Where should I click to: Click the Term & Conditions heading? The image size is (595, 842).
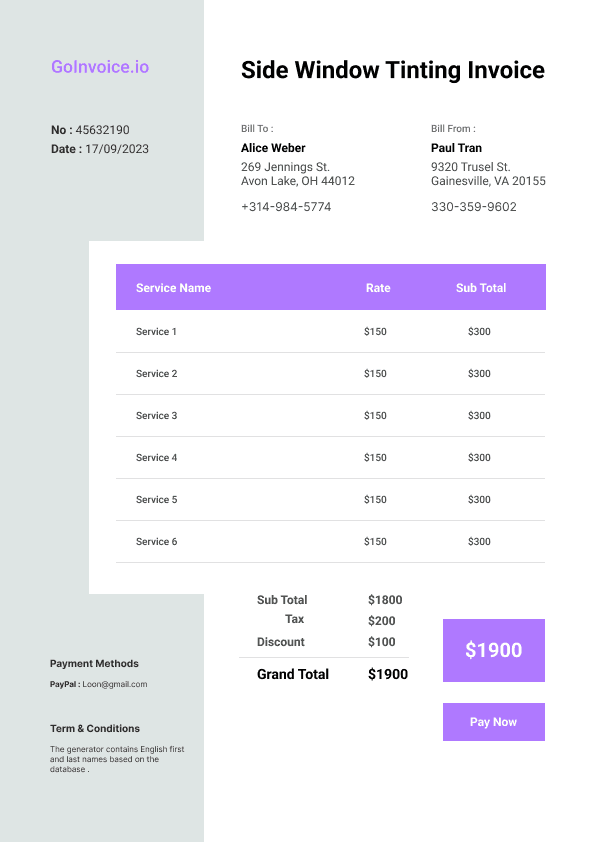point(95,728)
